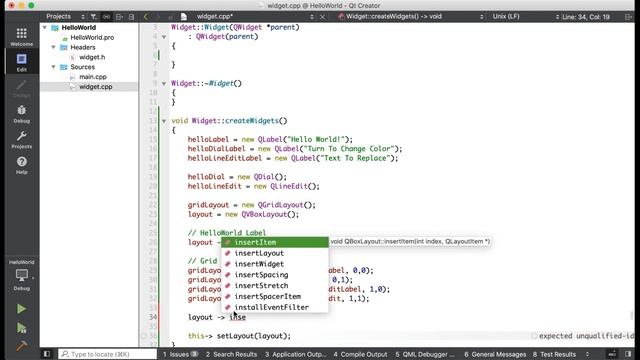Click the setLayout(layout) call on line 36
The width and height of the screenshot is (640, 360).
click(x=253, y=336)
